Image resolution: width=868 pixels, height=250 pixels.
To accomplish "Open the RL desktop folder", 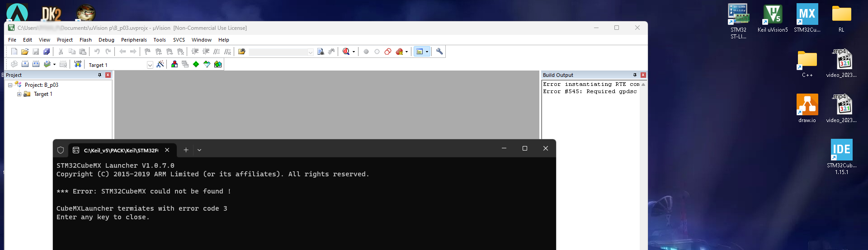I will tap(841, 19).
